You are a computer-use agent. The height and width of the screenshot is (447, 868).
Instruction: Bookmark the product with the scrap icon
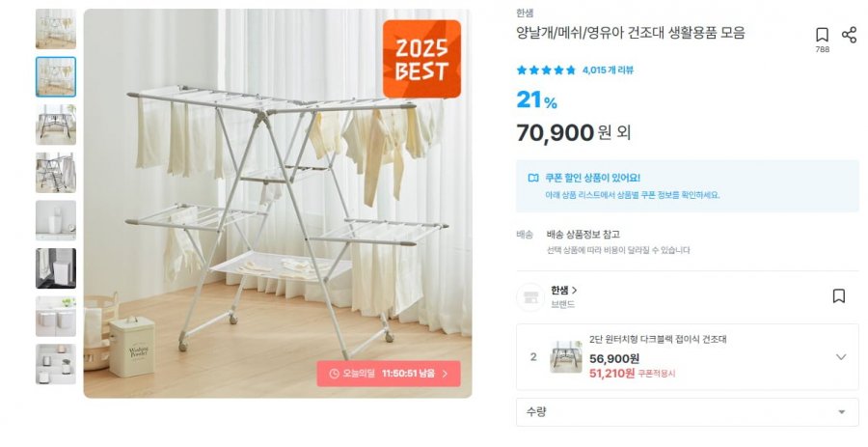tap(822, 35)
